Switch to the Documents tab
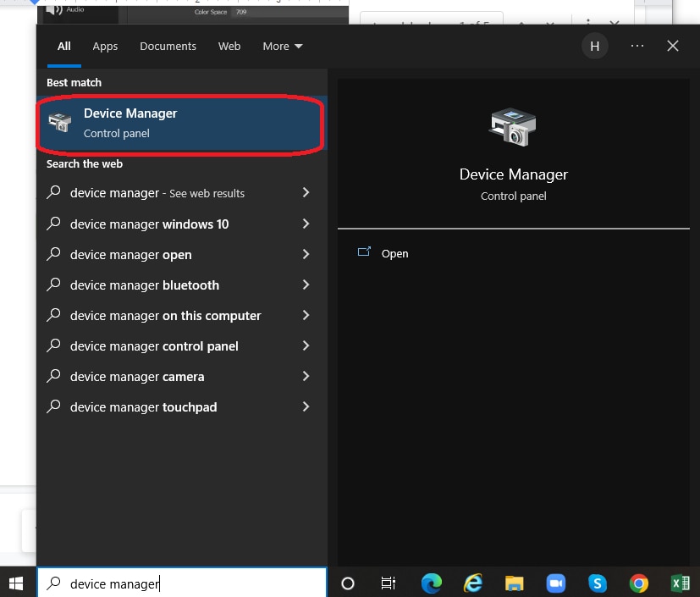 pyautogui.click(x=168, y=47)
